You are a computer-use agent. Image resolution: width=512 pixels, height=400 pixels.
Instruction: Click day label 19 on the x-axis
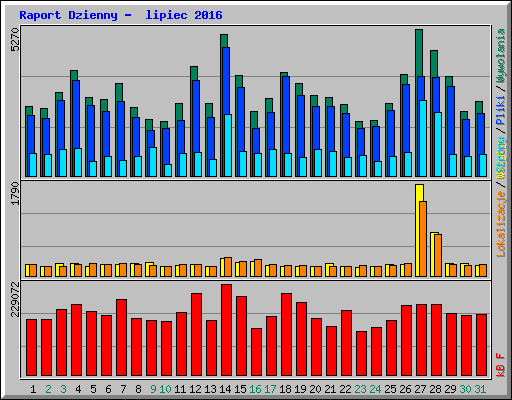tap(300, 389)
